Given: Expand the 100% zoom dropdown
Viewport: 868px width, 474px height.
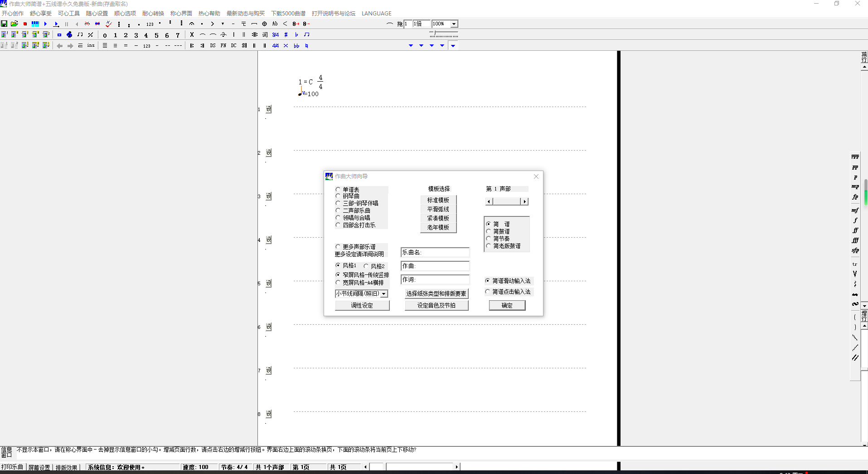Looking at the screenshot, I should pos(454,24).
